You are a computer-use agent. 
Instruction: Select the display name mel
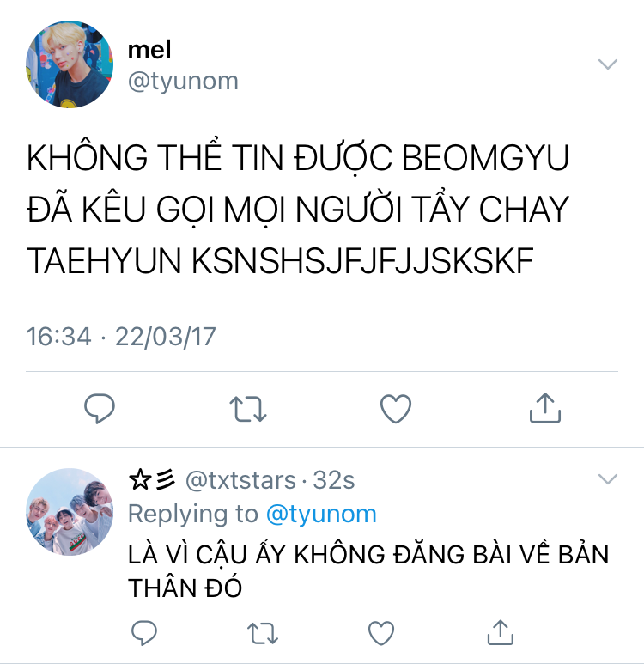tap(149, 50)
